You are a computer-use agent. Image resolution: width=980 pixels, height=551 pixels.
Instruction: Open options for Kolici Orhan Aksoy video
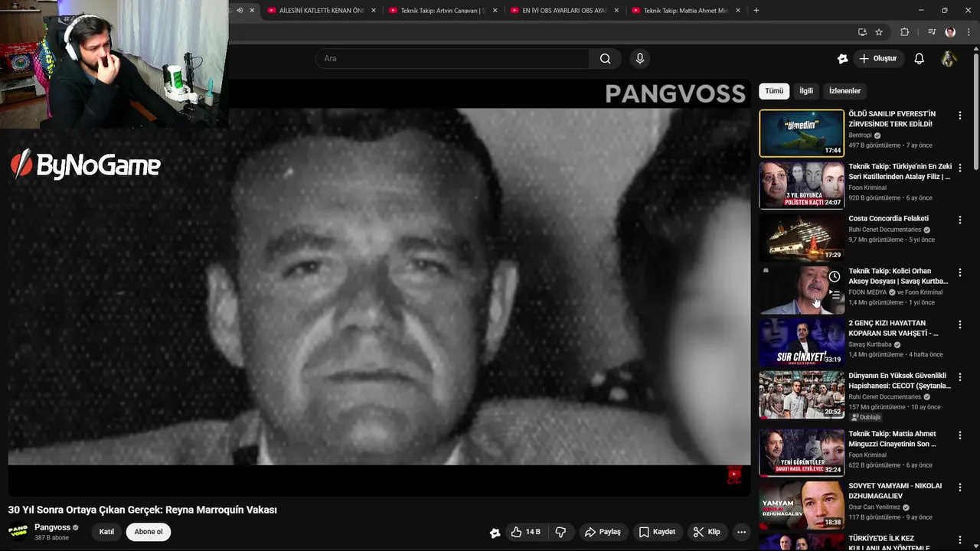pos(959,272)
